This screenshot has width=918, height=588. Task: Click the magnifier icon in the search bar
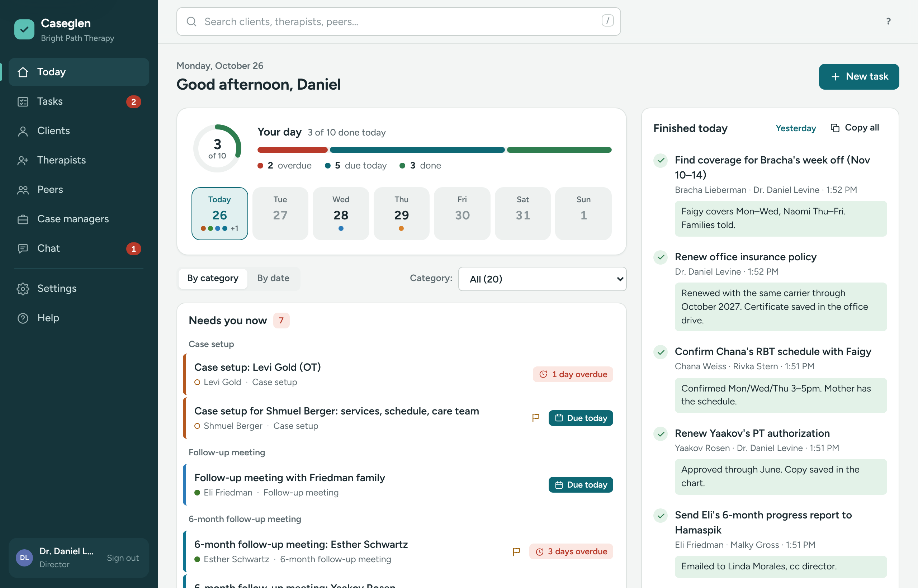click(192, 22)
